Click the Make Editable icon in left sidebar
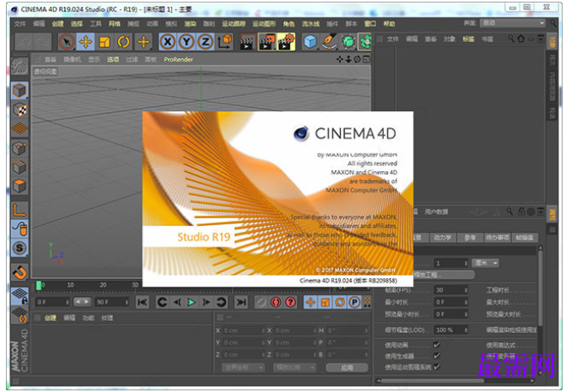 (x=19, y=67)
